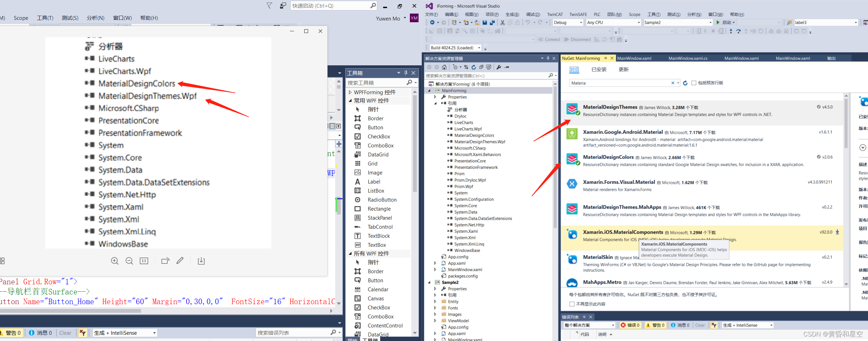Click Clear in the right error list
The image size is (868, 341).
pyautogui.click(x=700, y=325)
